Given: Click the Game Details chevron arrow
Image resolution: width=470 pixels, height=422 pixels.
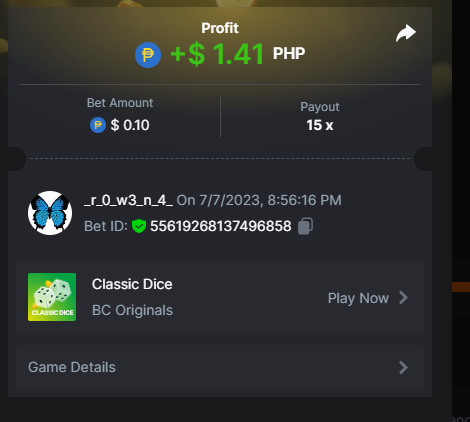Looking at the screenshot, I should [x=403, y=367].
